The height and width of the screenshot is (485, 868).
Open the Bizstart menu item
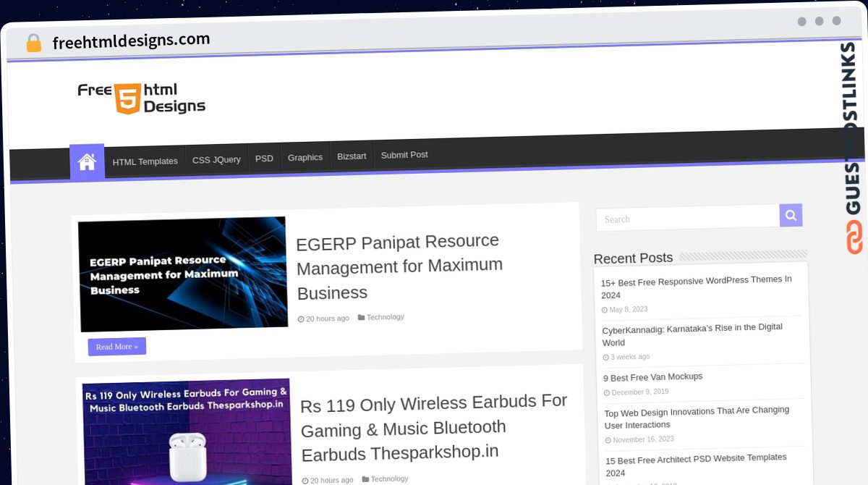pyautogui.click(x=352, y=156)
